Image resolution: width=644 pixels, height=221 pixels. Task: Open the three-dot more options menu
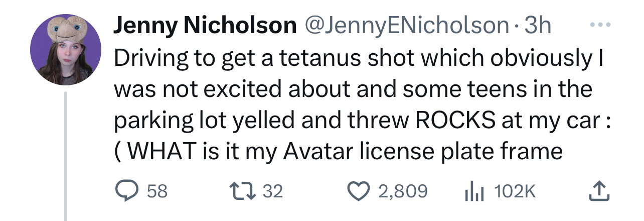pyautogui.click(x=600, y=25)
